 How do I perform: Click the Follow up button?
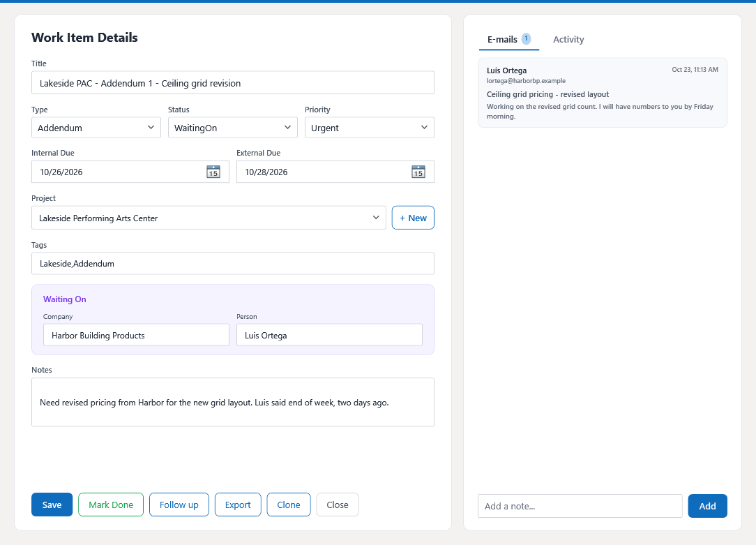click(x=179, y=505)
